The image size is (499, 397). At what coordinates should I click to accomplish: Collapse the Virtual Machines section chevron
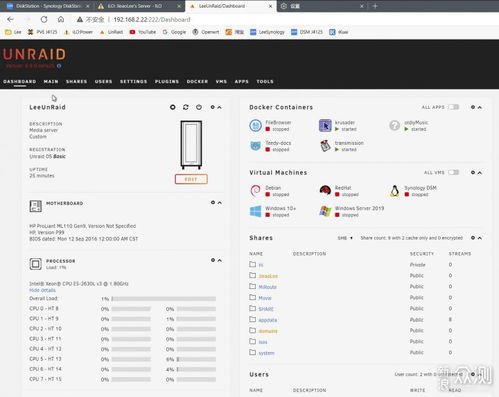[x=480, y=173]
